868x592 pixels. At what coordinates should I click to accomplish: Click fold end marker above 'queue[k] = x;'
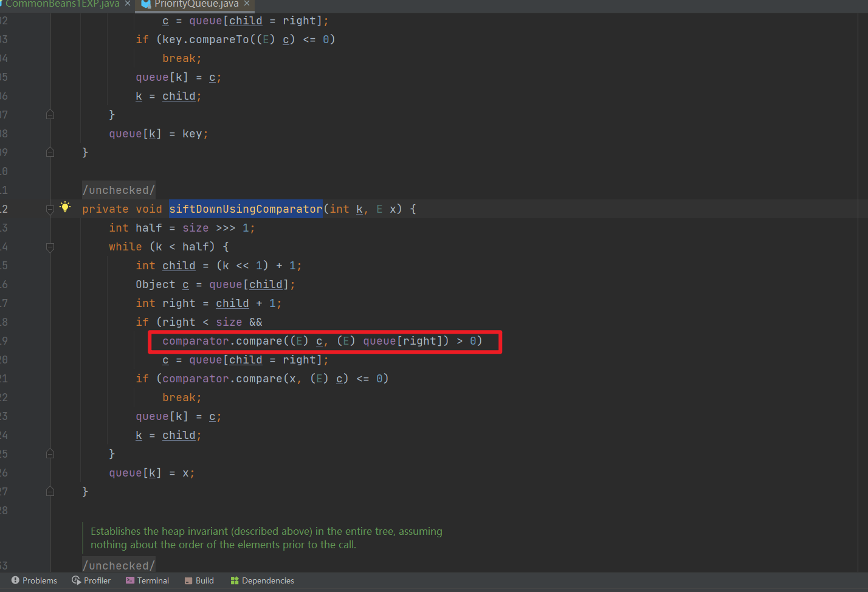tap(50, 453)
